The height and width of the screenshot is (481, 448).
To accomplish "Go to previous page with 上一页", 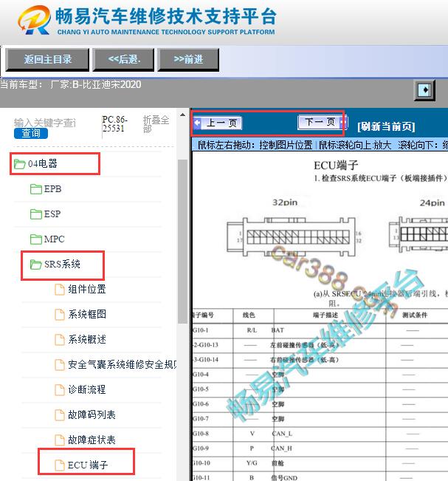I will pos(218,123).
